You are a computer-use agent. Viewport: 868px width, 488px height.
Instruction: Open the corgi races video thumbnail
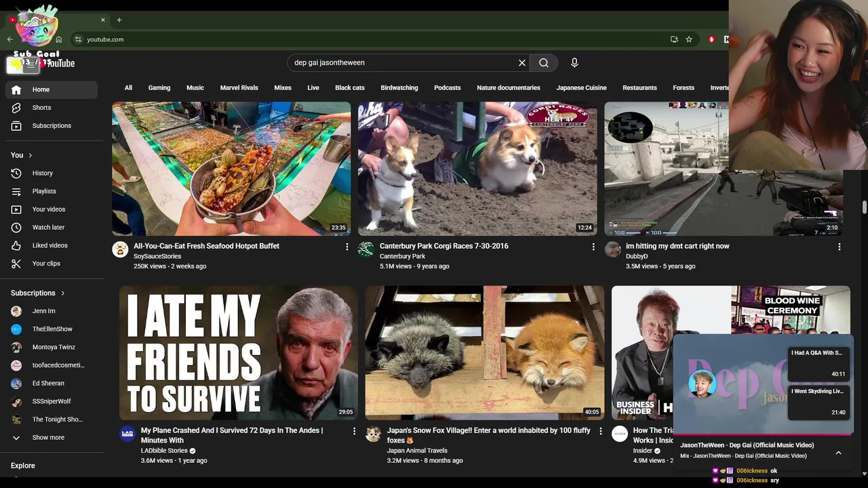[x=477, y=169]
